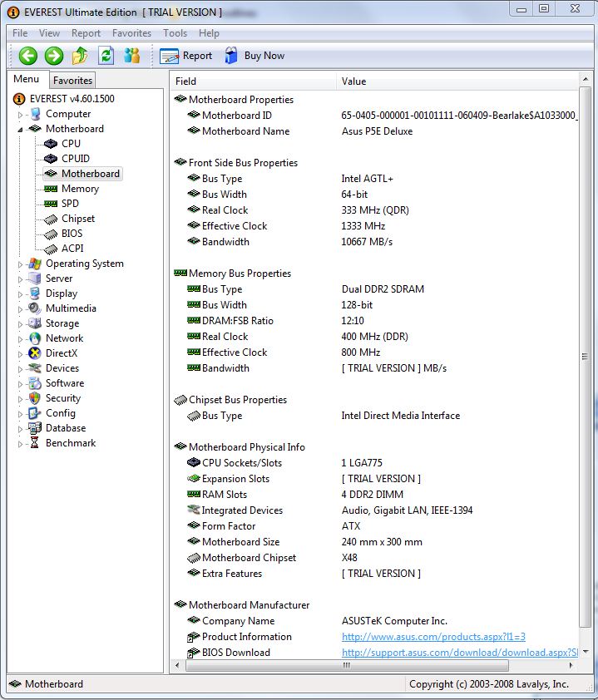
Task: Select the Integrated Devices row
Action: [x=374, y=510]
